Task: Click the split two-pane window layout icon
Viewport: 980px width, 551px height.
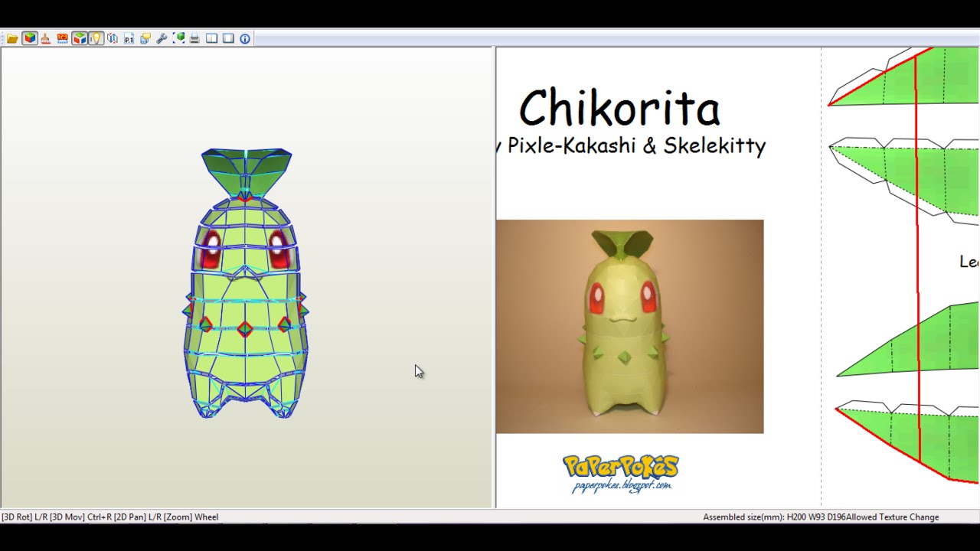Action: [212, 38]
